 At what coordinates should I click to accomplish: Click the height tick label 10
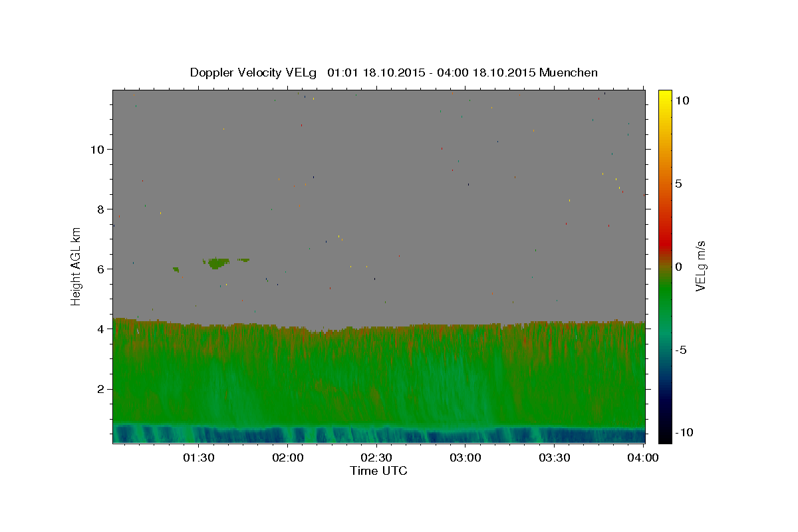tap(98, 149)
